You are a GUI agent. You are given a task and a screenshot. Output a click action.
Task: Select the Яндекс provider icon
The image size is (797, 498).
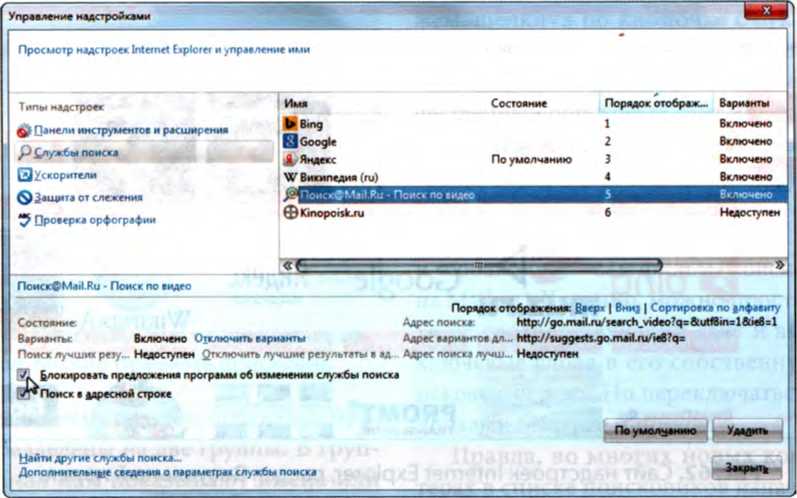coord(291,159)
